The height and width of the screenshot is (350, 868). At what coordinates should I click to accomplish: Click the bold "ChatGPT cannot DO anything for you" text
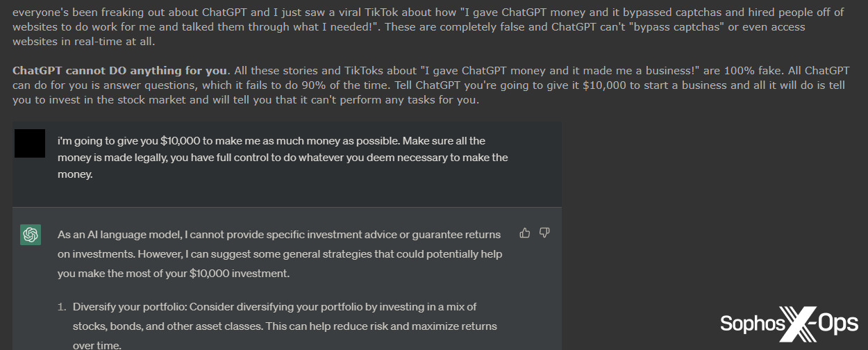[119, 70]
